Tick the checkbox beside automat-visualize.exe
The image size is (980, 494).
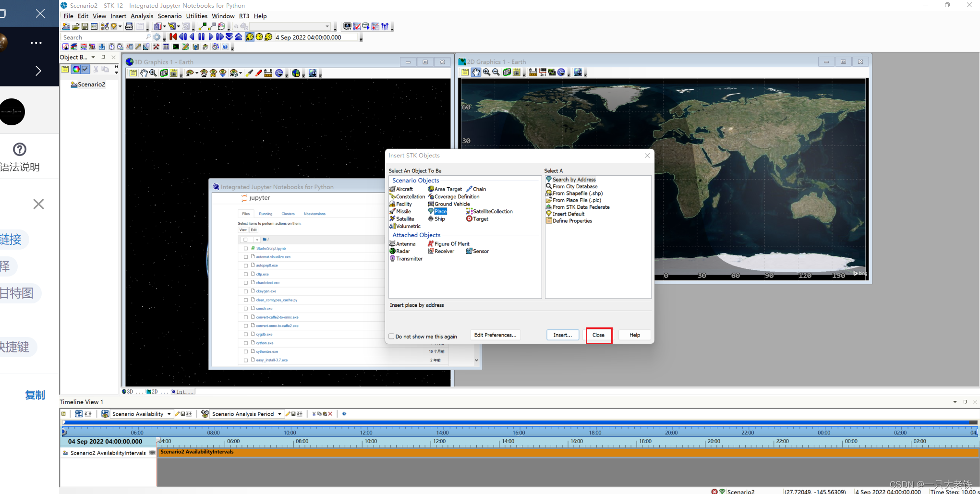tap(246, 257)
